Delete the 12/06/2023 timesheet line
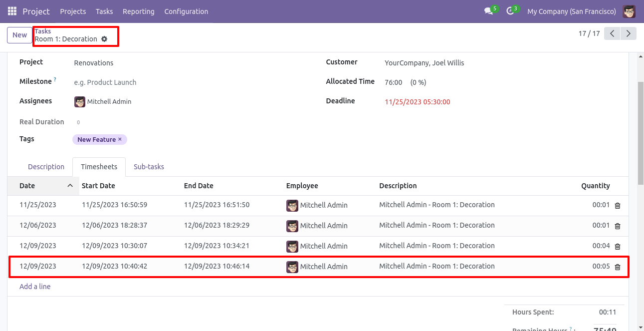Image resolution: width=644 pixels, height=331 pixels. (618, 226)
